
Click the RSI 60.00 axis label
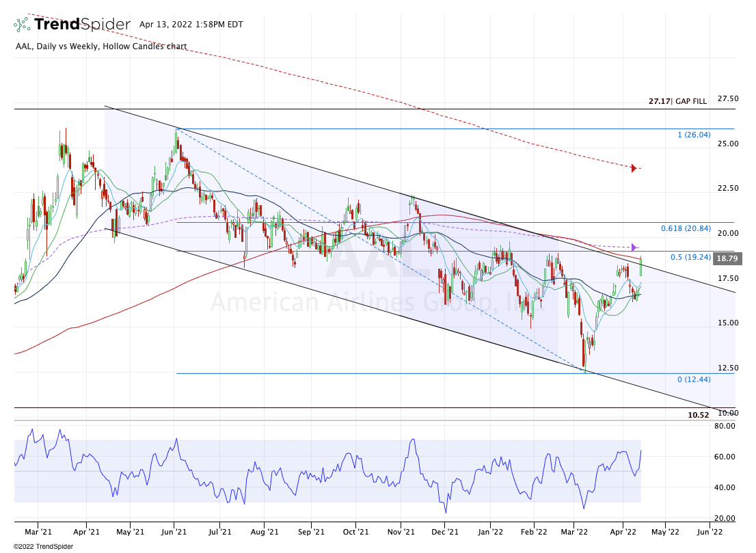(x=725, y=457)
